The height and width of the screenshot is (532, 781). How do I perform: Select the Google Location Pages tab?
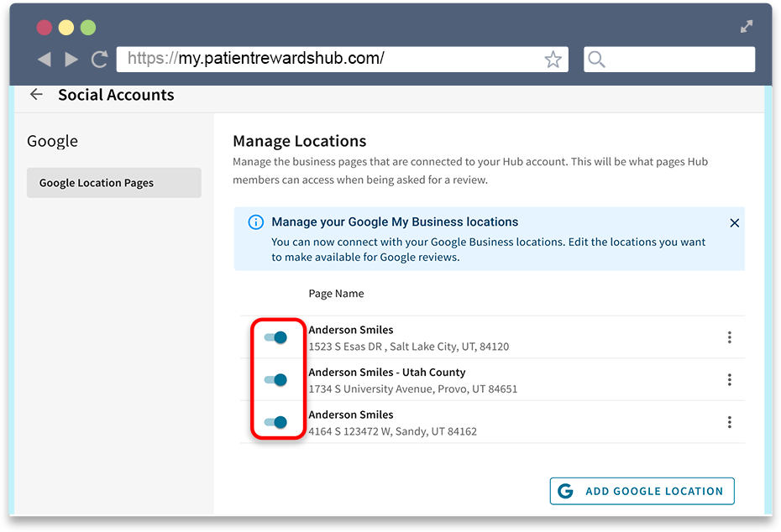point(114,183)
